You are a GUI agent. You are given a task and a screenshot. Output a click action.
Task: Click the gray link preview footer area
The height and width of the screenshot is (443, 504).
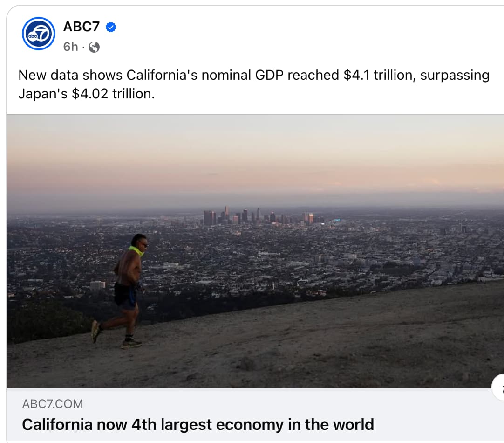pyautogui.click(x=255, y=415)
